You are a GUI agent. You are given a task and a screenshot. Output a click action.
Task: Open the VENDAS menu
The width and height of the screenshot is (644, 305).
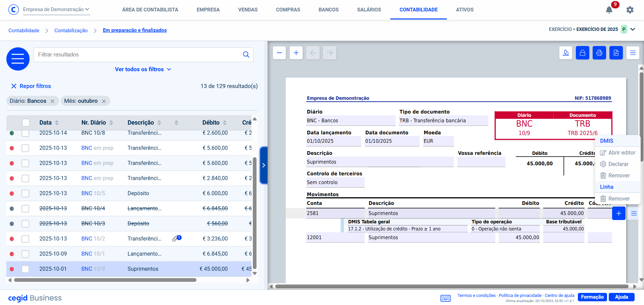pos(248,10)
